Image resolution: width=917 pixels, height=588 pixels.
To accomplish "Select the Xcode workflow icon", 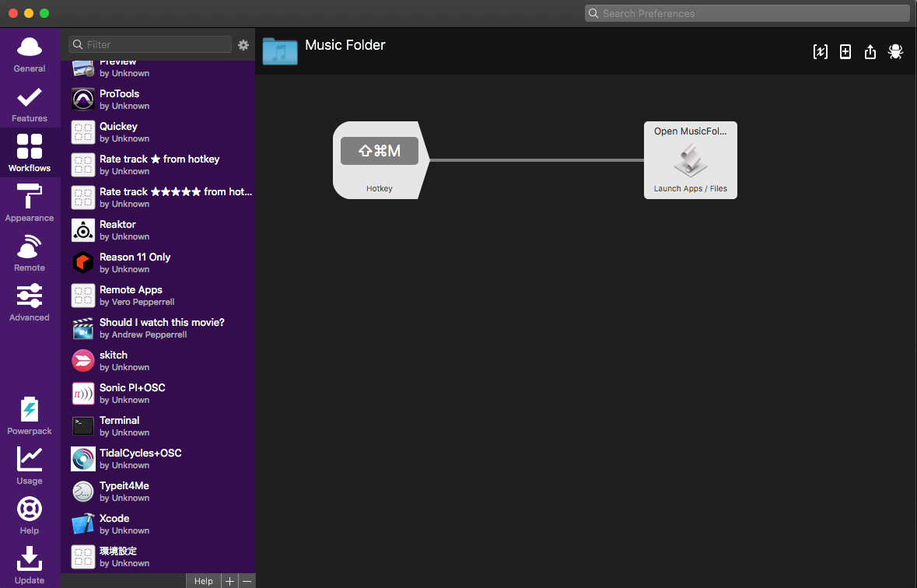I will pos(83,524).
